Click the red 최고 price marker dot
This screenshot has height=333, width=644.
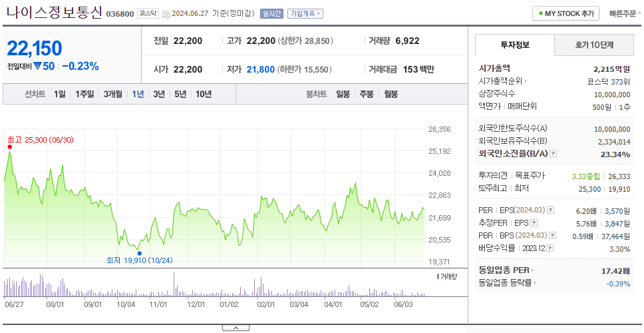[9, 147]
